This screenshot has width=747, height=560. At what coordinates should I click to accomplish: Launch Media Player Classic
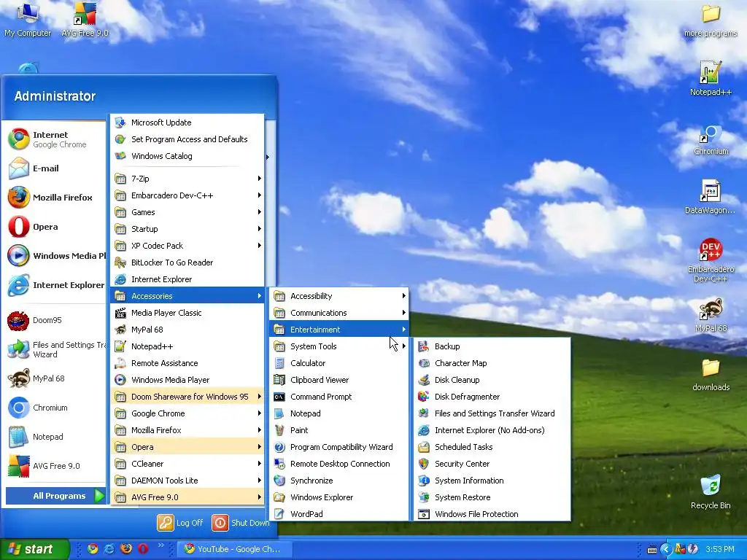(187, 313)
